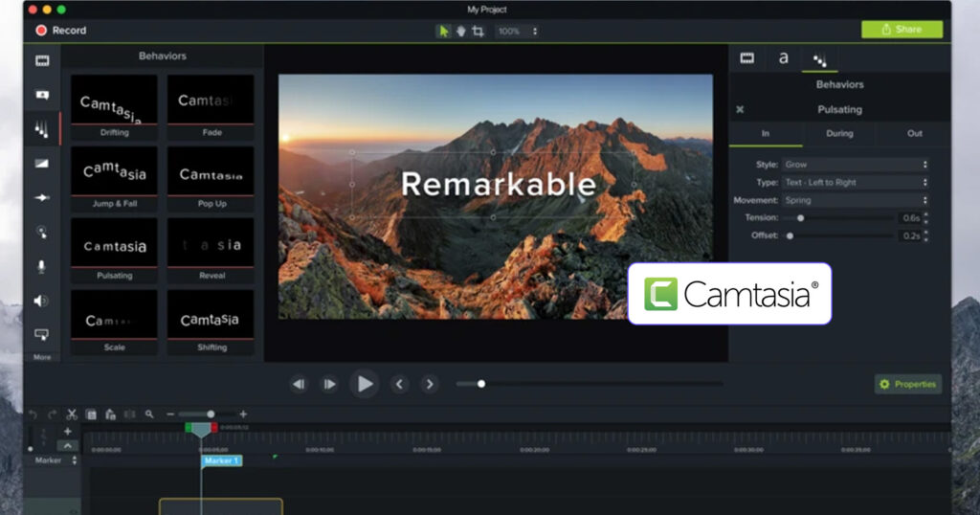
Task: Open the Voice Narration microphone icon
Action: (x=41, y=266)
